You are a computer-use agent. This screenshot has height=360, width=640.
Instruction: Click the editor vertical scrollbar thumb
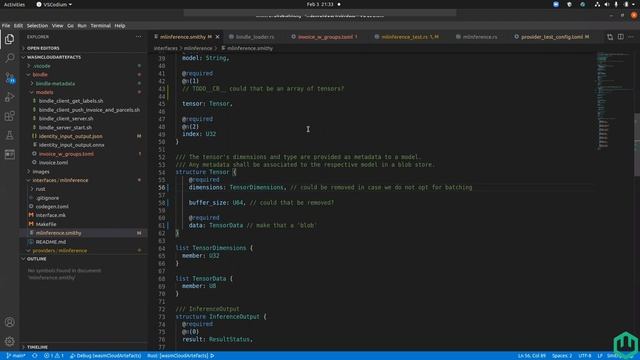(637, 145)
